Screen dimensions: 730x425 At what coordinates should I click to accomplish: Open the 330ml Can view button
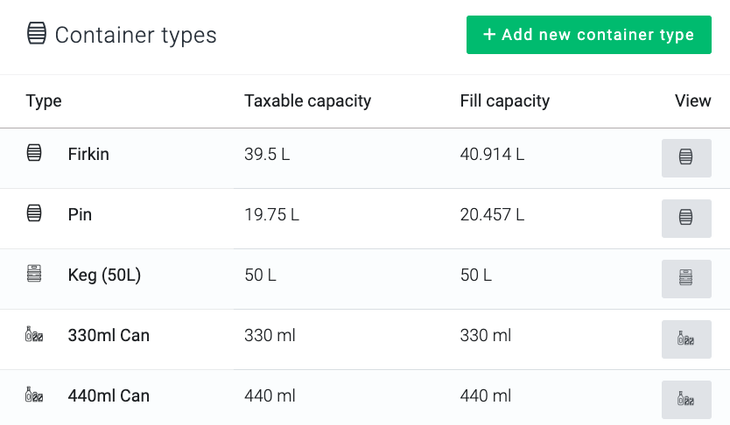(686, 339)
